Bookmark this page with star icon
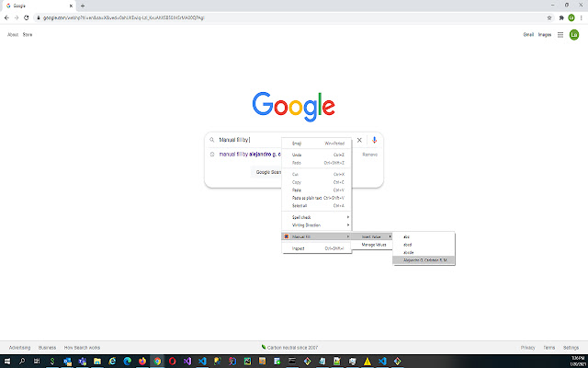 pos(549,17)
